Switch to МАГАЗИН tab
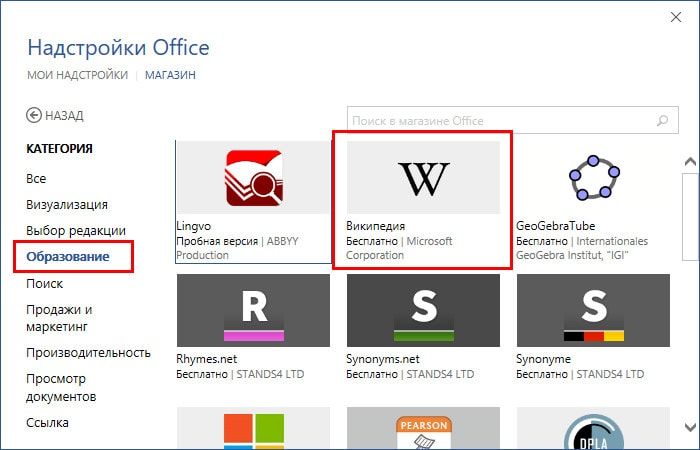Viewport: 700px width, 450px height. point(170,75)
